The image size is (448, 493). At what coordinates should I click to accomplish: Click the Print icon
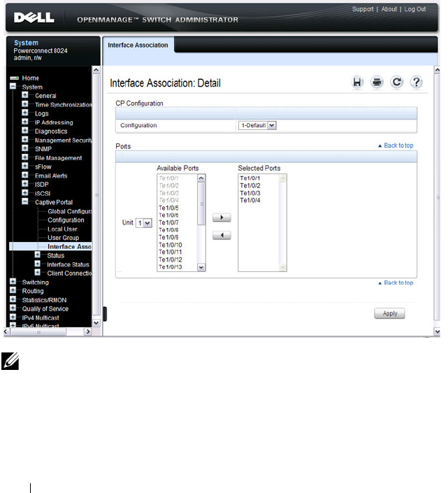point(377,83)
